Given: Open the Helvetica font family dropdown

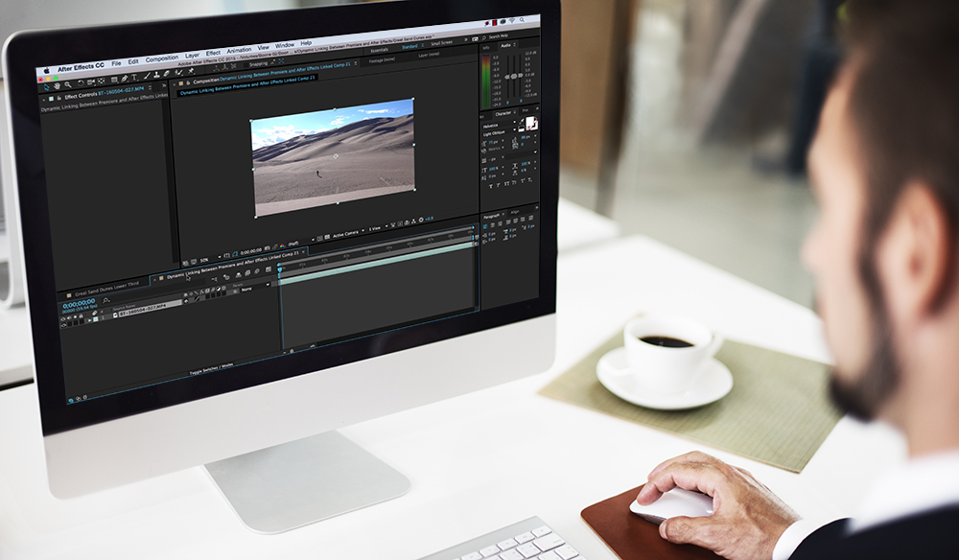Looking at the screenshot, I should [499, 124].
